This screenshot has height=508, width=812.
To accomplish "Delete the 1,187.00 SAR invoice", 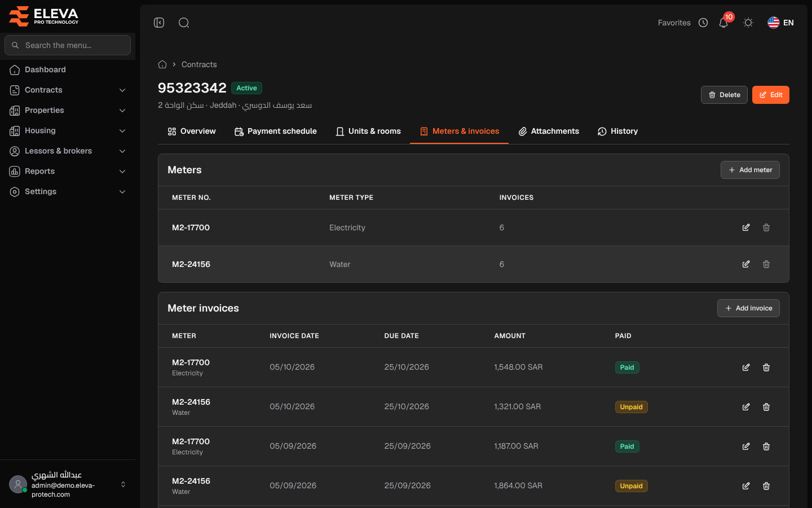I will [766, 446].
